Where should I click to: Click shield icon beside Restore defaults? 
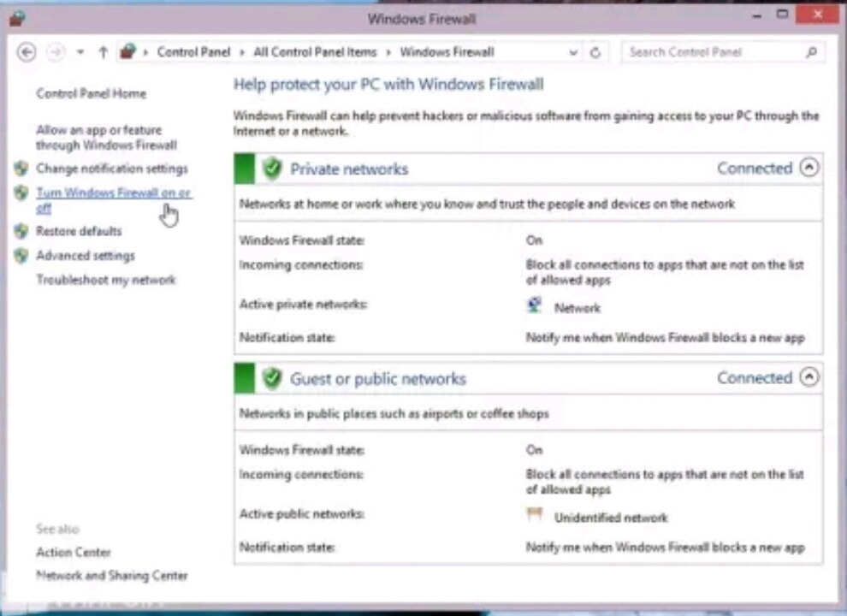pyautogui.click(x=21, y=231)
